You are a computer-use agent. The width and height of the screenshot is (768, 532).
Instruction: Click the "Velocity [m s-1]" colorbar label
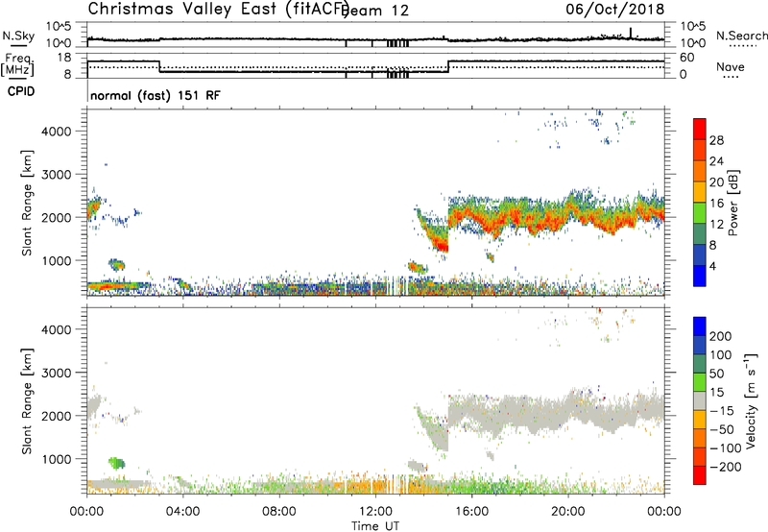tap(751, 400)
